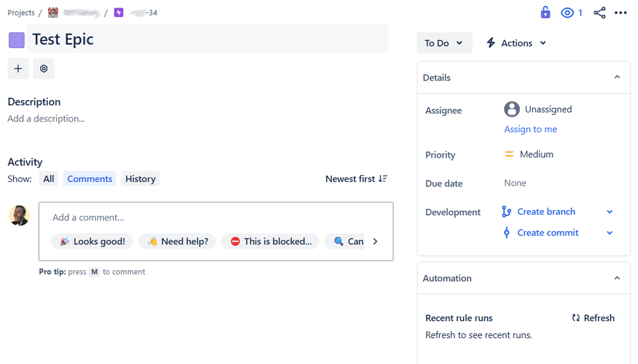Open the issue key ending in -34

click(x=143, y=13)
